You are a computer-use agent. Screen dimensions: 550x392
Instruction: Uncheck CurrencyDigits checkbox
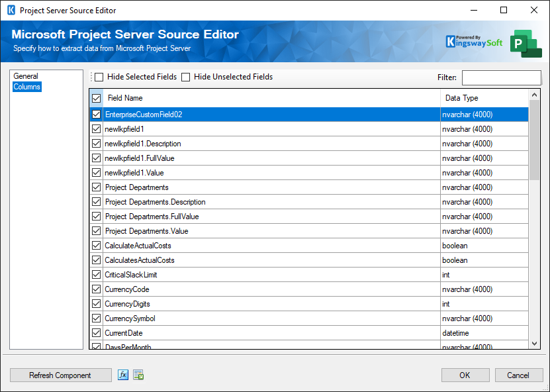tap(96, 304)
